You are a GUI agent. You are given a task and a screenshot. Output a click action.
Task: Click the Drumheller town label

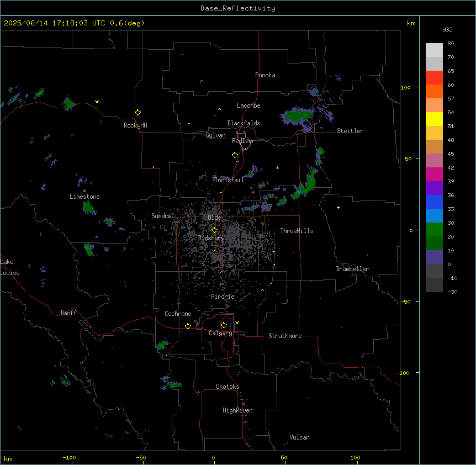pos(352,269)
